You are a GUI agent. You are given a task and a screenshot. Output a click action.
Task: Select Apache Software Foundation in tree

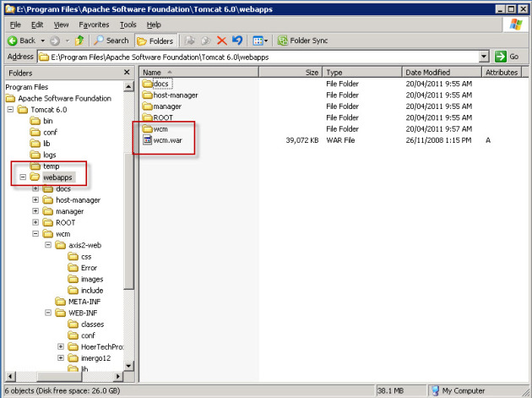(59, 99)
